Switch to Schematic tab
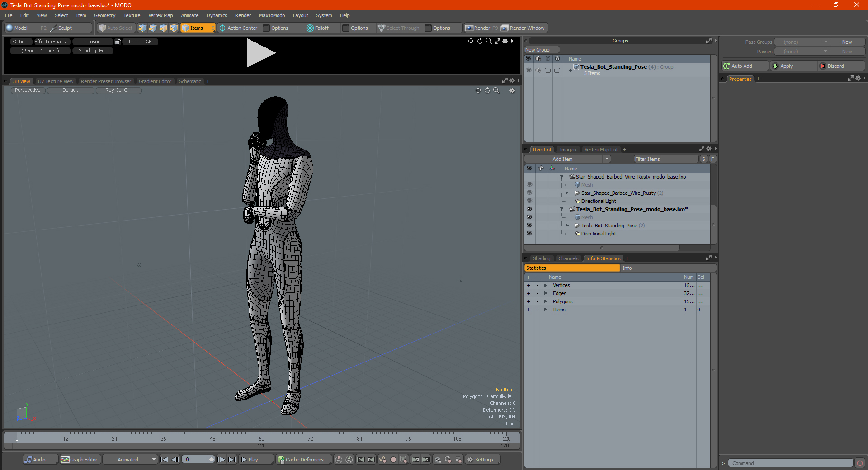Image resolution: width=868 pixels, height=470 pixels. point(190,81)
